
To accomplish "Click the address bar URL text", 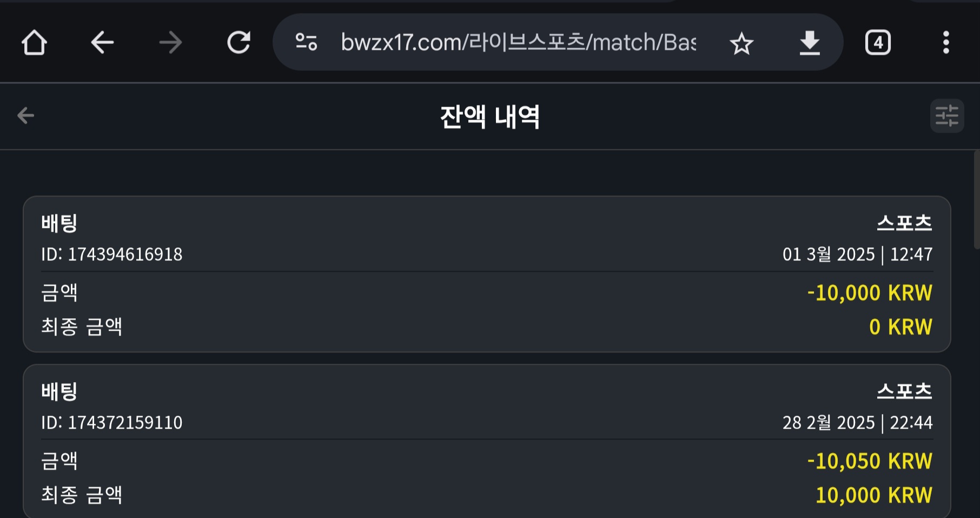I will click(518, 42).
